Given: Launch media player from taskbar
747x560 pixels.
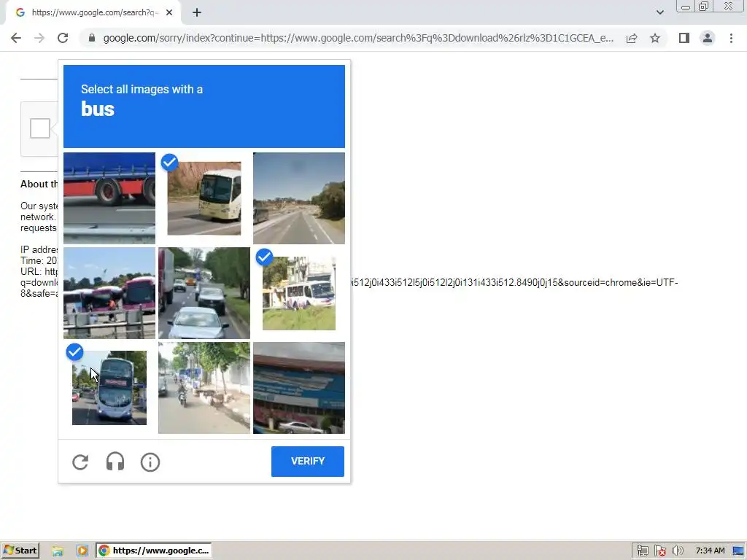Looking at the screenshot, I should point(82,551).
